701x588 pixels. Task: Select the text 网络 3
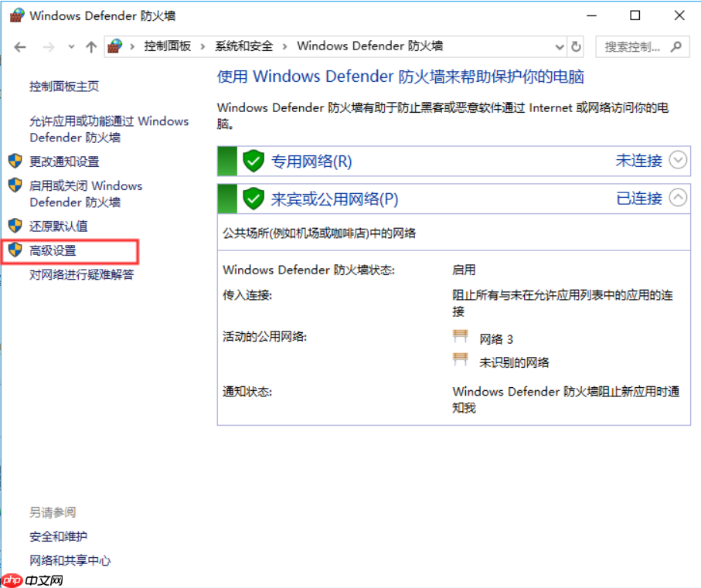pyautogui.click(x=495, y=339)
